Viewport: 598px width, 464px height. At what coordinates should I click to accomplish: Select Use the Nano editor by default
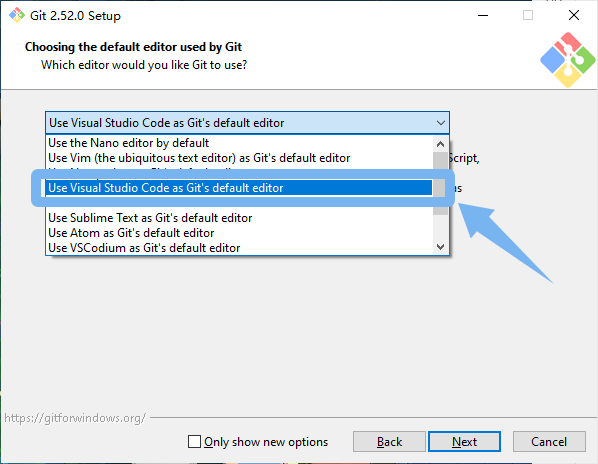point(129,143)
